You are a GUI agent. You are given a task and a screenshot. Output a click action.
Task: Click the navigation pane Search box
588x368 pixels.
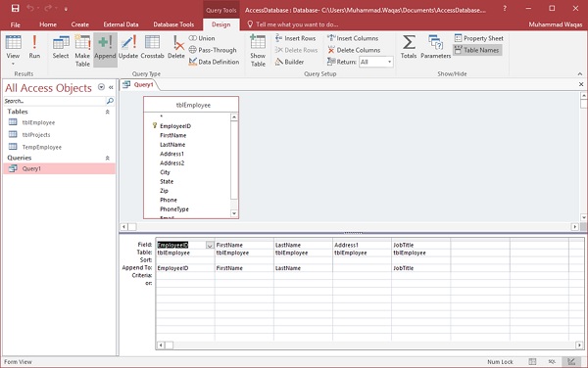[55, 101]
